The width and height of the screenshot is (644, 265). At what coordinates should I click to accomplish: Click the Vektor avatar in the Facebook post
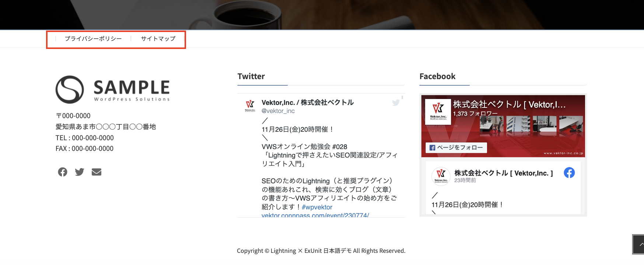point(441,176)
